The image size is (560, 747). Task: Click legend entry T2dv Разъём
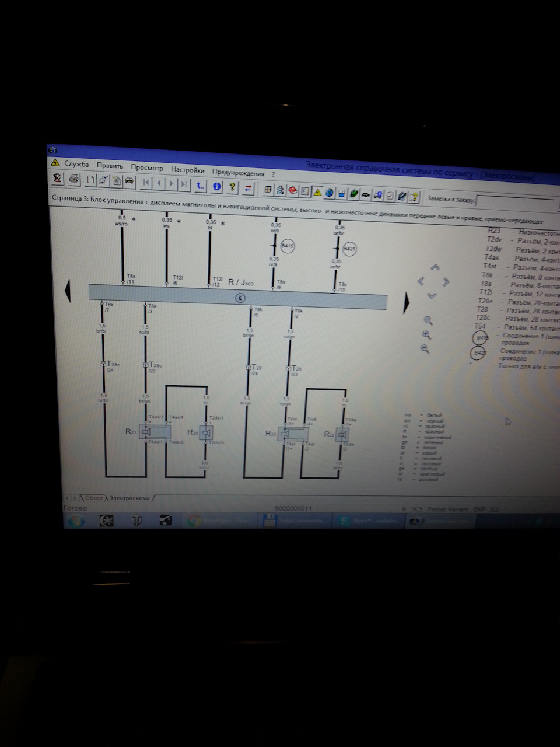[x=523, y=241]
